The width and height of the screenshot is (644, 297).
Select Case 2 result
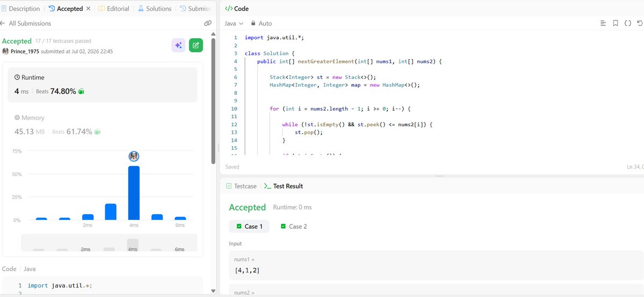(294, 226)
